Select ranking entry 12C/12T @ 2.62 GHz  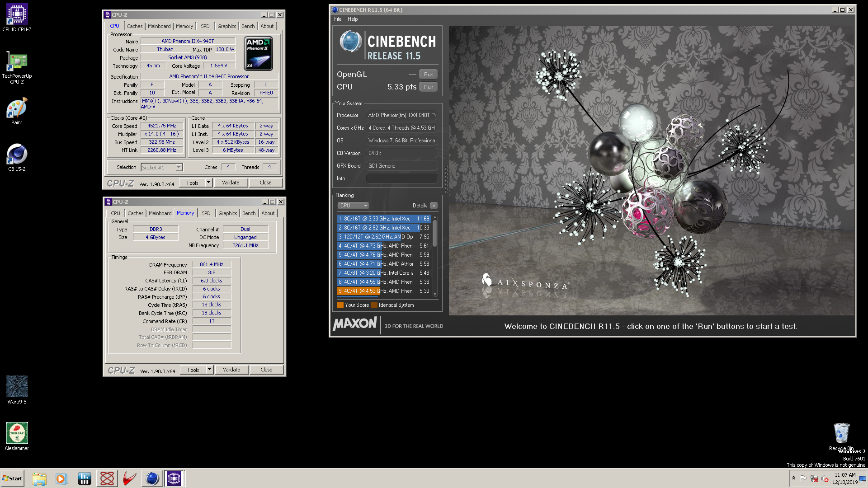(384, 237)
